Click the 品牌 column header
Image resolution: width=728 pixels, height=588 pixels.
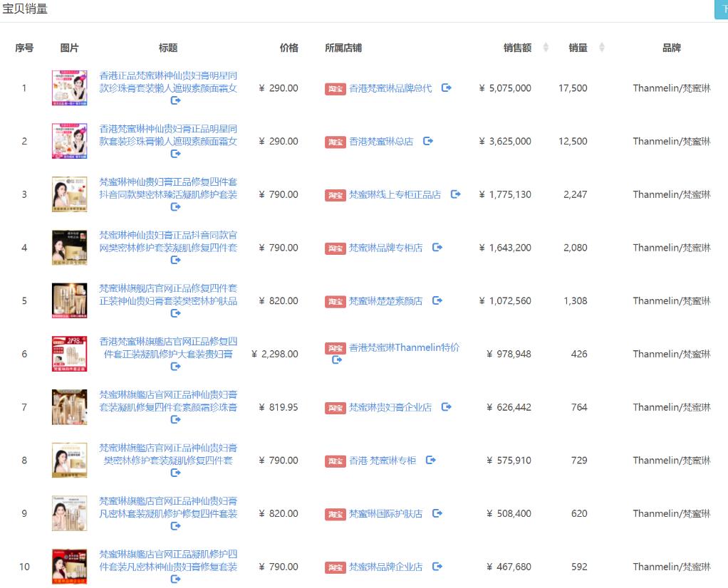point(671,48)
